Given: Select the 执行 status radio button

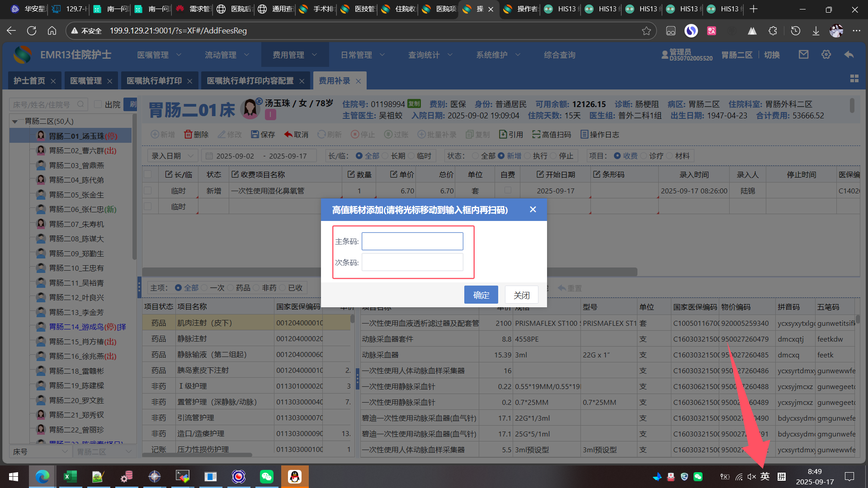Looking at the screenshot, I should coord(527,156).
